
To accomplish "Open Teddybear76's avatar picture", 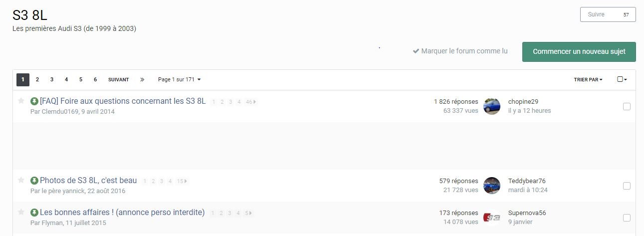I will click(x=491, y=186).
